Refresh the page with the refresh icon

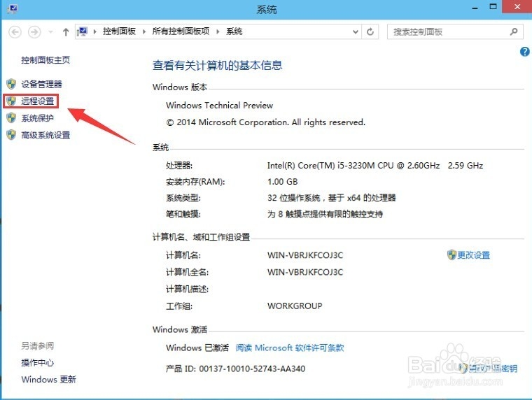coord(370,32)
